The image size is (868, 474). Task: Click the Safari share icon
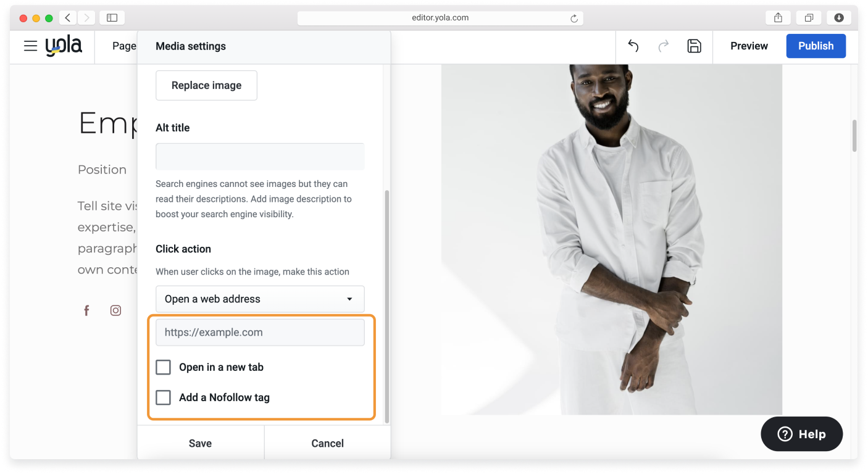(777, 17)
